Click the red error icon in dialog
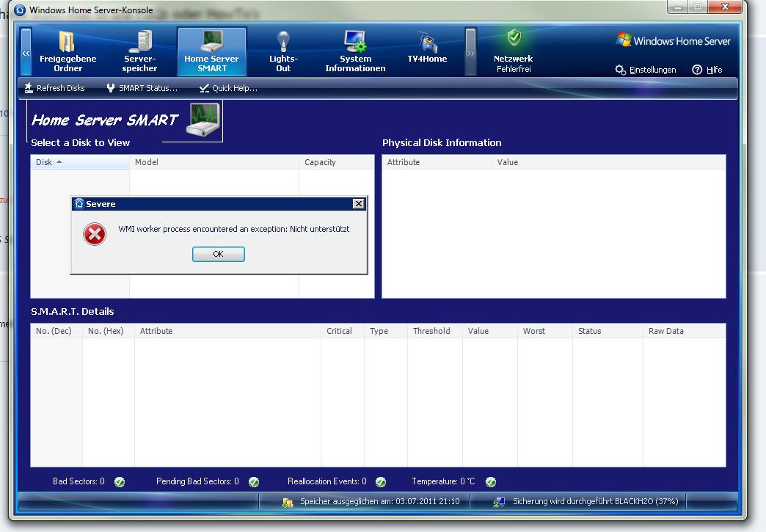This screenshot has height=532, width=766. click(95, 234)
